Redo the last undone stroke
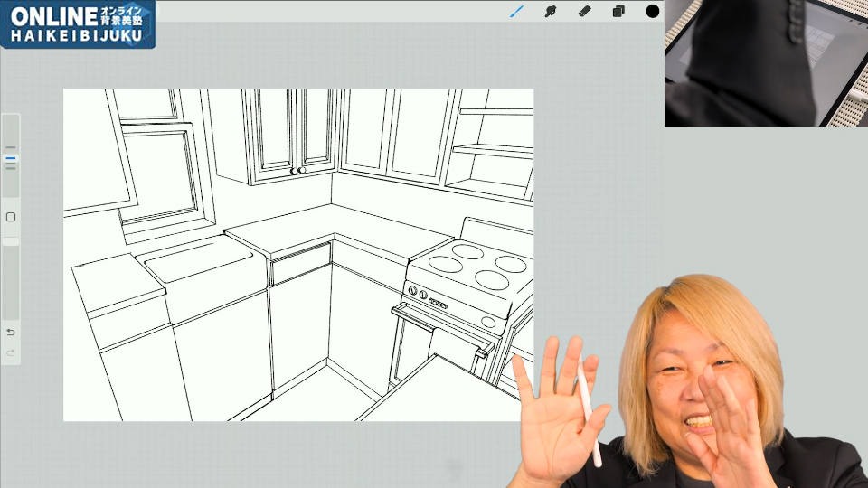The height and width of the screenshot is (488, 868). point(11,352)
